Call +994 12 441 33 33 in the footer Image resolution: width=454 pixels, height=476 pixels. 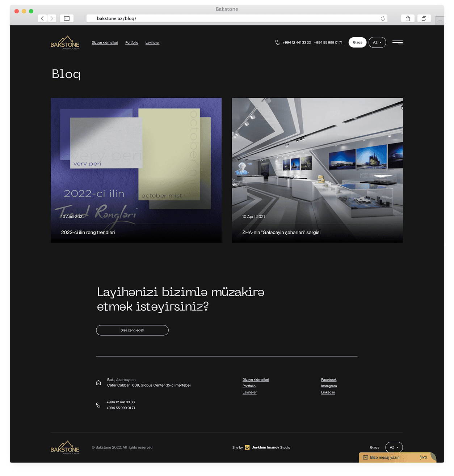click(x=121, y=402)
